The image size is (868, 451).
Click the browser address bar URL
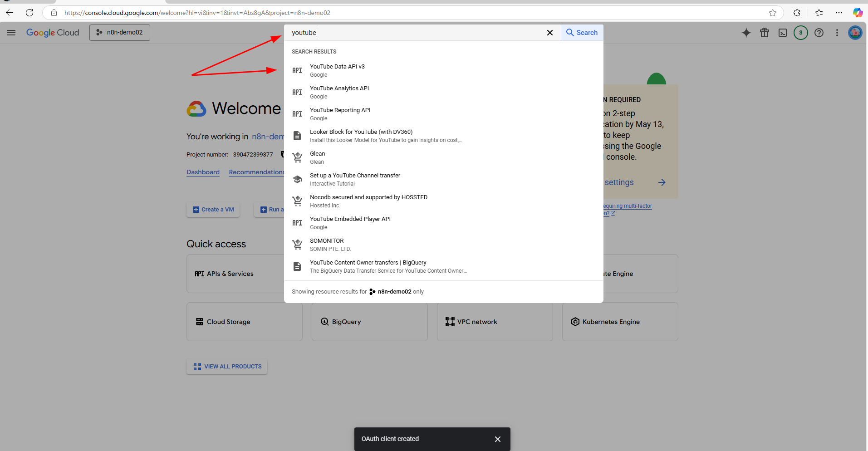(x=197, y=13)
